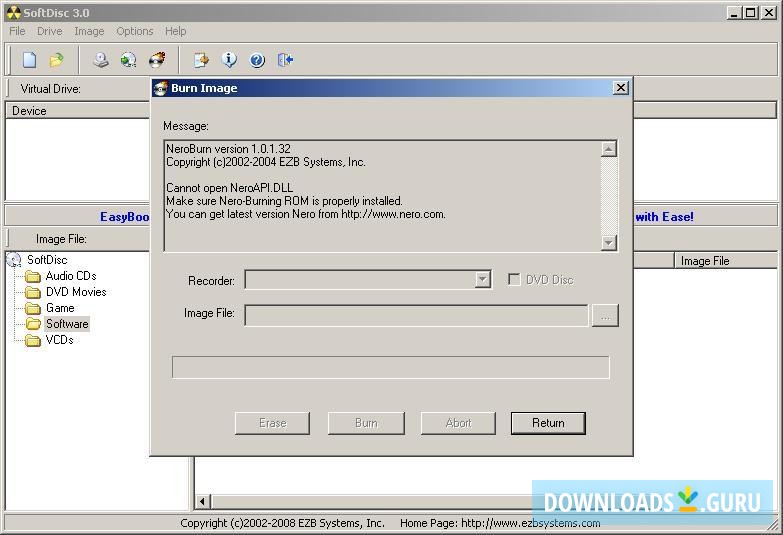The width and height of the screenshot is (783, 535).
Task: Click the message box scroll down arrow
Action: pyautogui.click(x=609, y=243)
